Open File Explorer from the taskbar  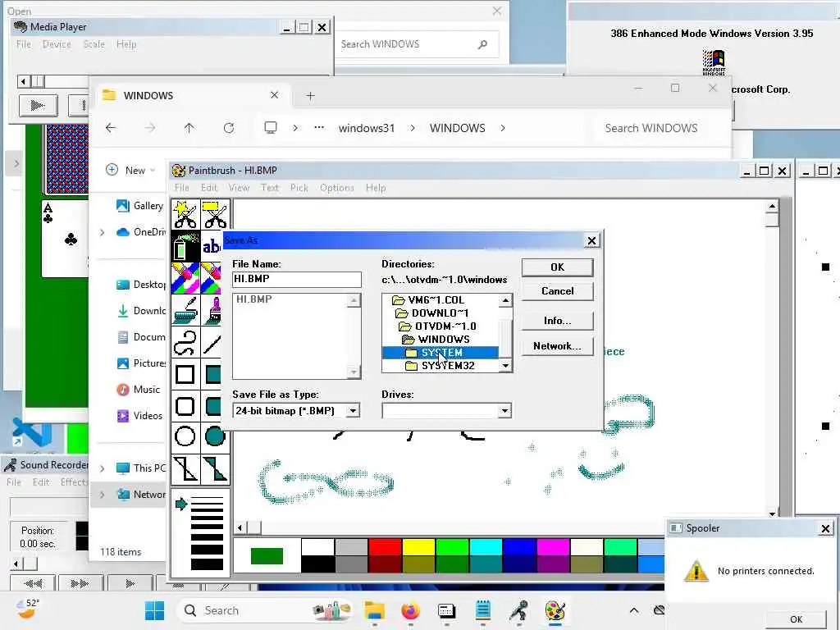click(374, 610)
